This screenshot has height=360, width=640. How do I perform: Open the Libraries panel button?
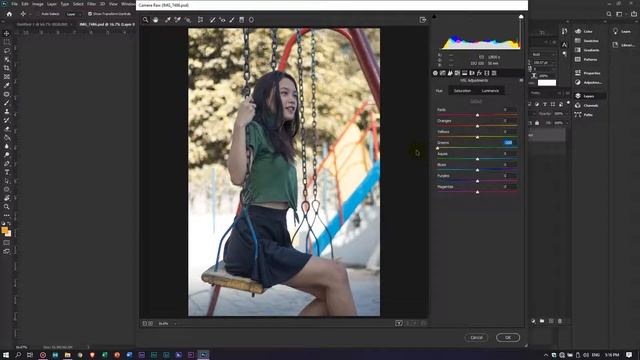tap(624, 45)
